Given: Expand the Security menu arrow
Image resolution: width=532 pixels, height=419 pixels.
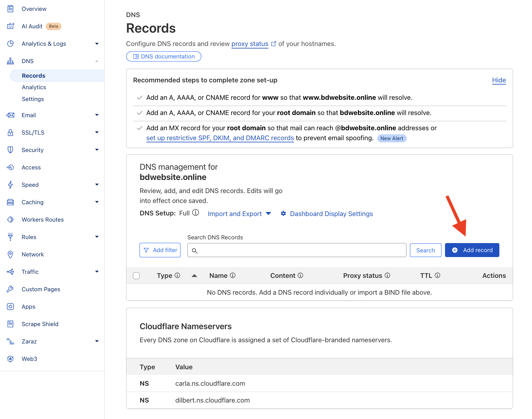Looking at the screenshot, I should [97, 150].
